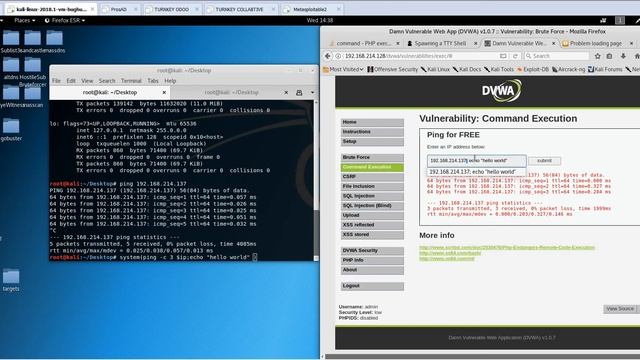Open File Inclusion in DVWA sidebar
Viewport: 640px width, 360px height.
tap(372, 186)
